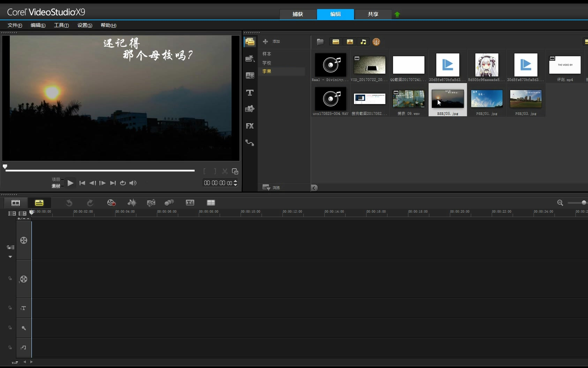Open Auto Music tool
The width and height of the screenshot is (588, 368).
click(151, 203)
